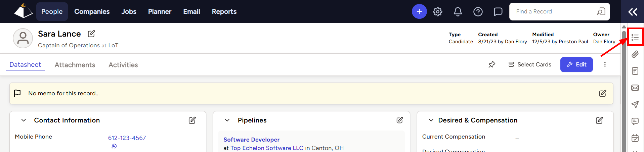Collapse the Pipelines card
The width and height of the screenshot is (644, 152).
coord(227,120)
